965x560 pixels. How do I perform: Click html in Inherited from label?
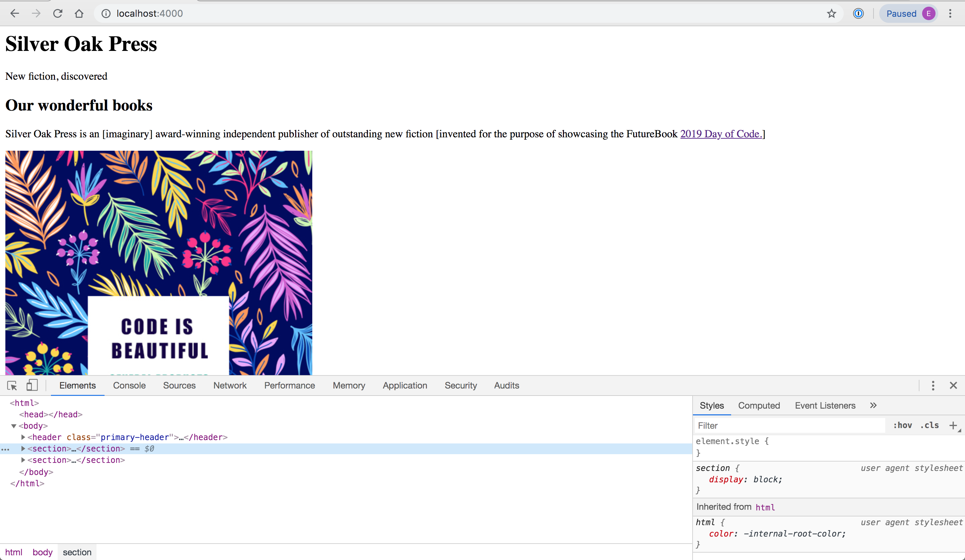pos(765,507)
